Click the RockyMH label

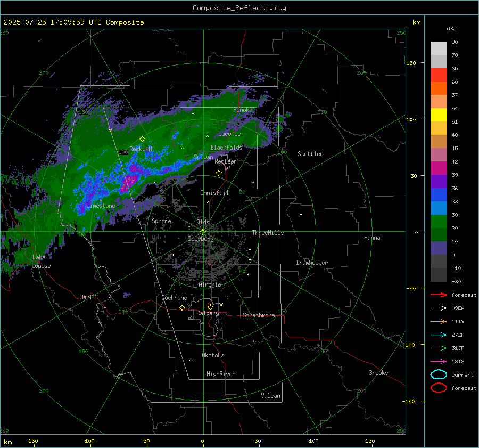coord(141,149)
